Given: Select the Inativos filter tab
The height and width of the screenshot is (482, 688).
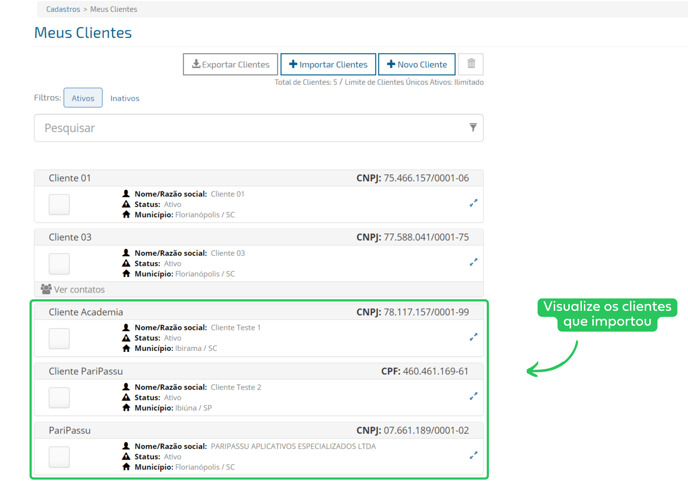Looking at the screenshot, I should (125, 98).
